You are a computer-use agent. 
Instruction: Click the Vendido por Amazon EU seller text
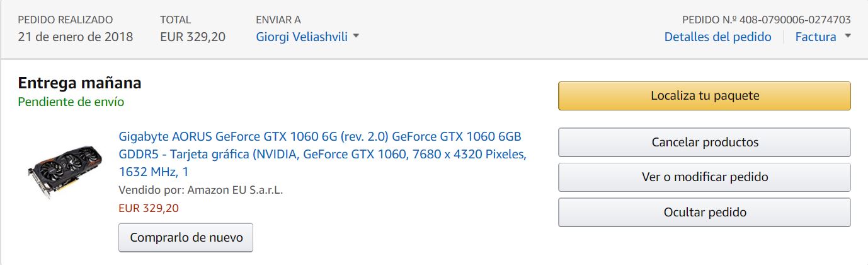point(200,190)
